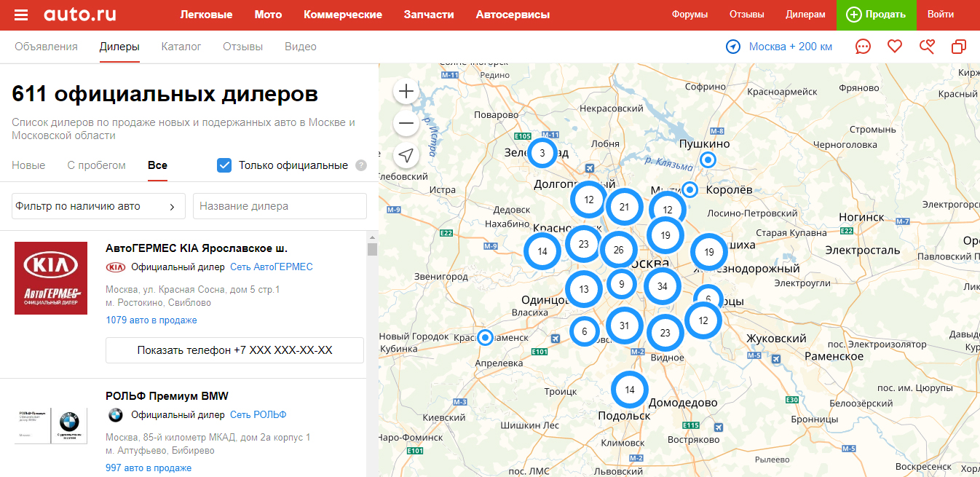Click the Войти login link
The height and width of the screenshot is (477, 980).
click(x=941, y=15)
